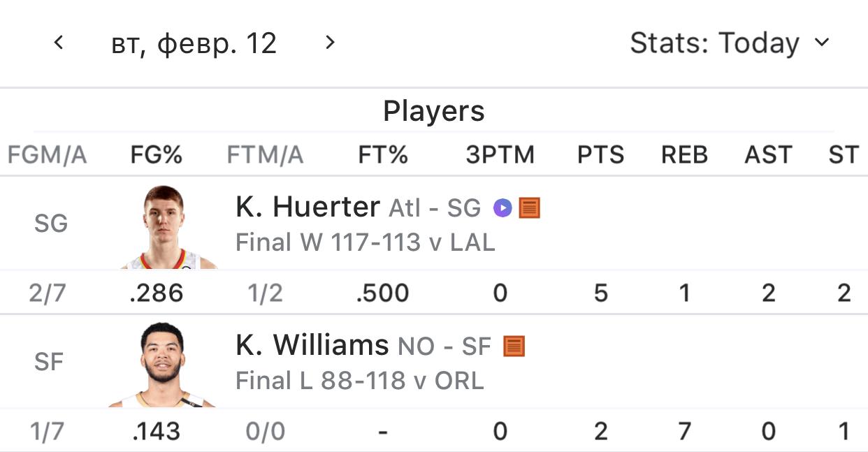The height and width of the screenshot is (452, 868).
Task: Sort by 3PTM column header
Action: point(500,155)
